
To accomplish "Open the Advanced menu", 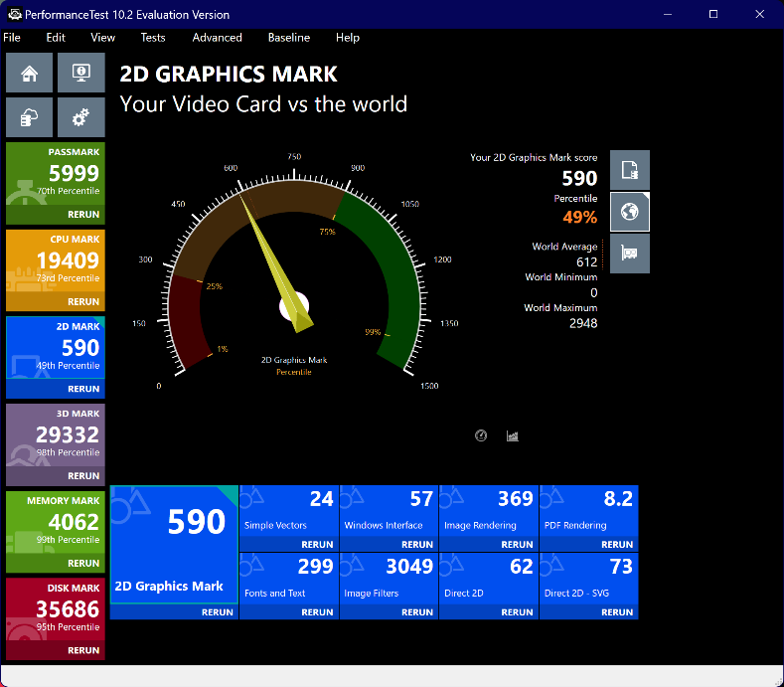I will pyautogui.click(x=217, y=38).
